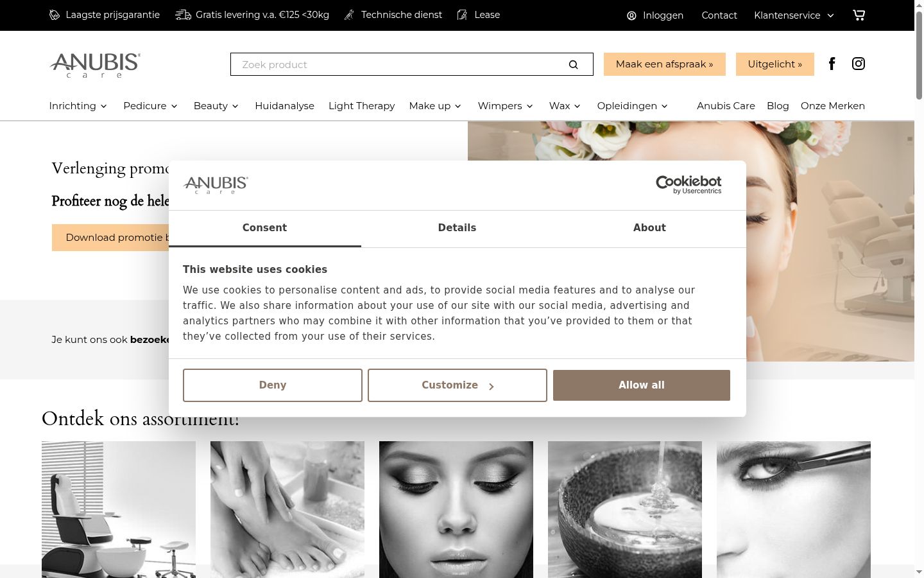Expand the Wax menu
924x578 pixels.
tap(565, 106)
